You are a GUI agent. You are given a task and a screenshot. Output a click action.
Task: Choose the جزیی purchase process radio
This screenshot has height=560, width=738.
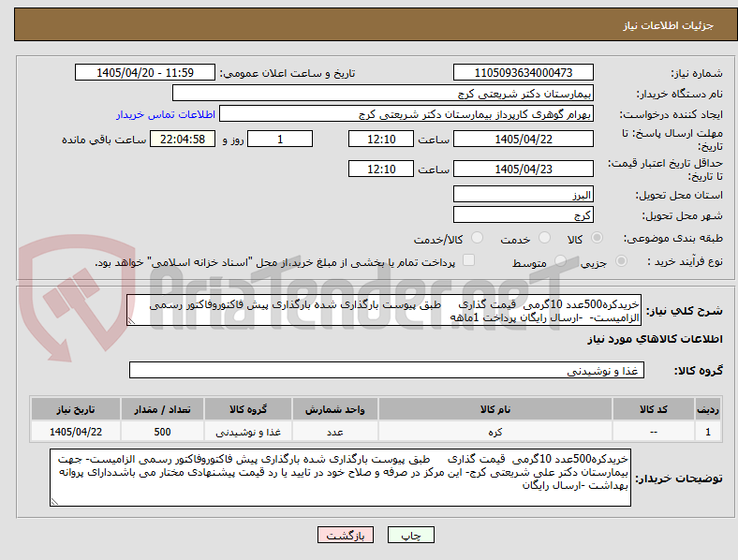(621, 260)
